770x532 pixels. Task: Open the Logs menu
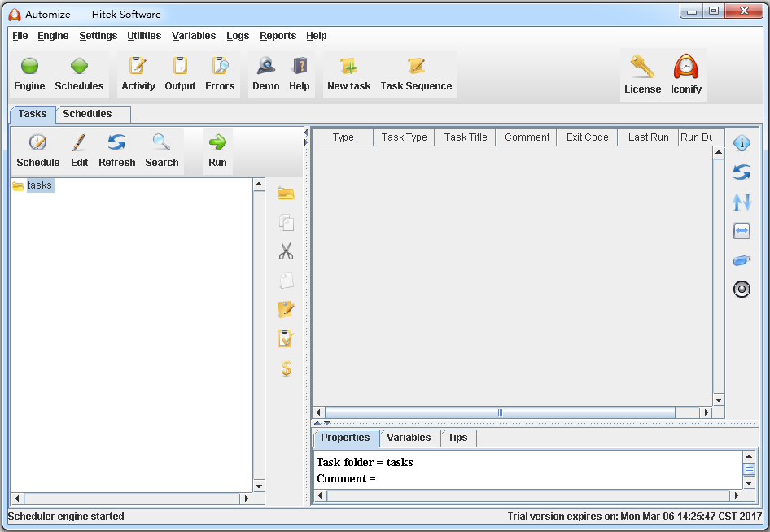[x=238, y=35]
